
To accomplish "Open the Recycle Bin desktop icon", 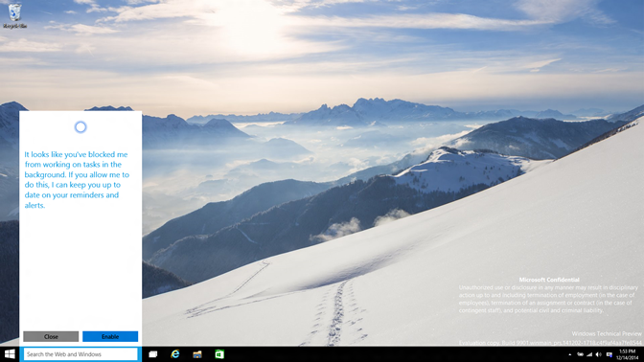I will (x=14, y=15).
